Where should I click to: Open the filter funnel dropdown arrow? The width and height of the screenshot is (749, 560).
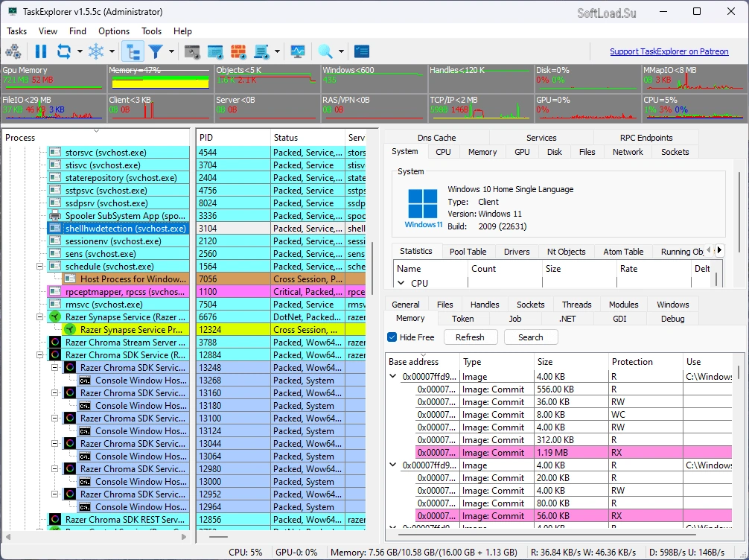tap(171, 51)
